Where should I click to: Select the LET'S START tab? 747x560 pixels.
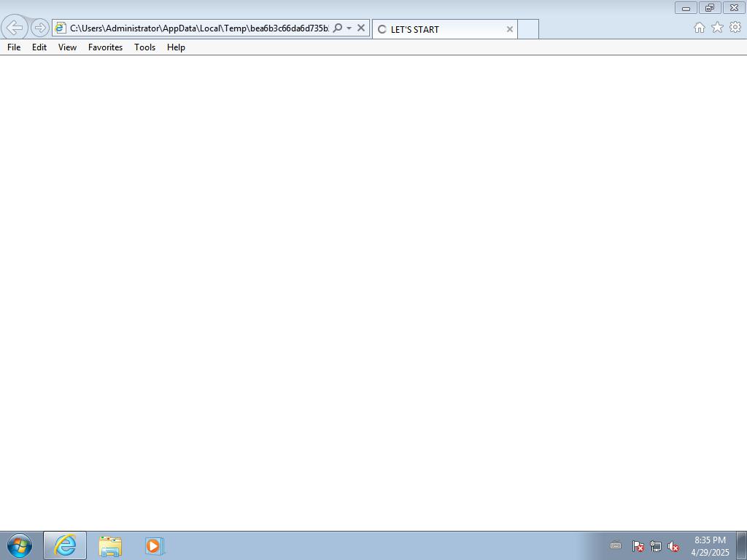pyautogui.click(x=444, y=29)
